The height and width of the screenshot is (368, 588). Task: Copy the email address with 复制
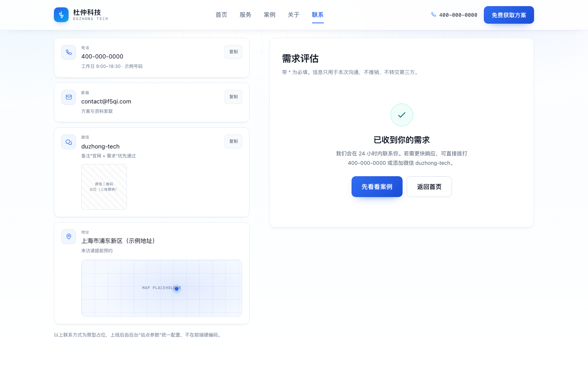point(234,97)
